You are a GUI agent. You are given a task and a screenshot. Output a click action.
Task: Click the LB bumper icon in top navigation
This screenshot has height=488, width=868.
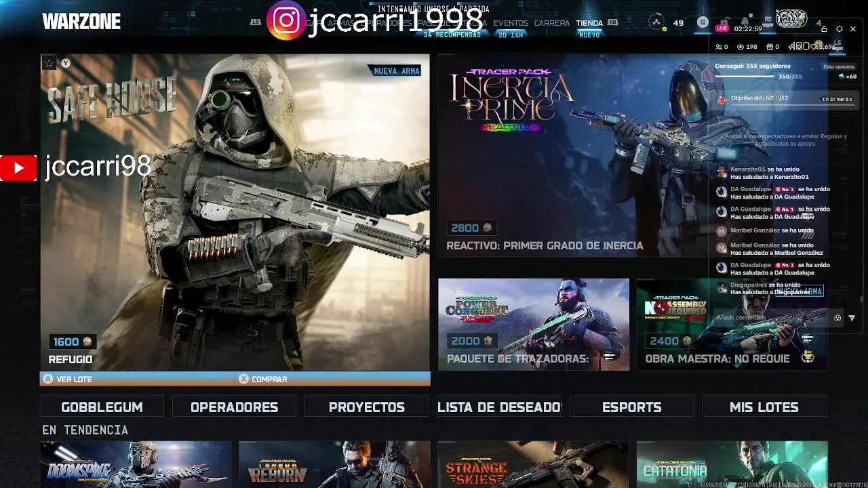tap(256, 22)
